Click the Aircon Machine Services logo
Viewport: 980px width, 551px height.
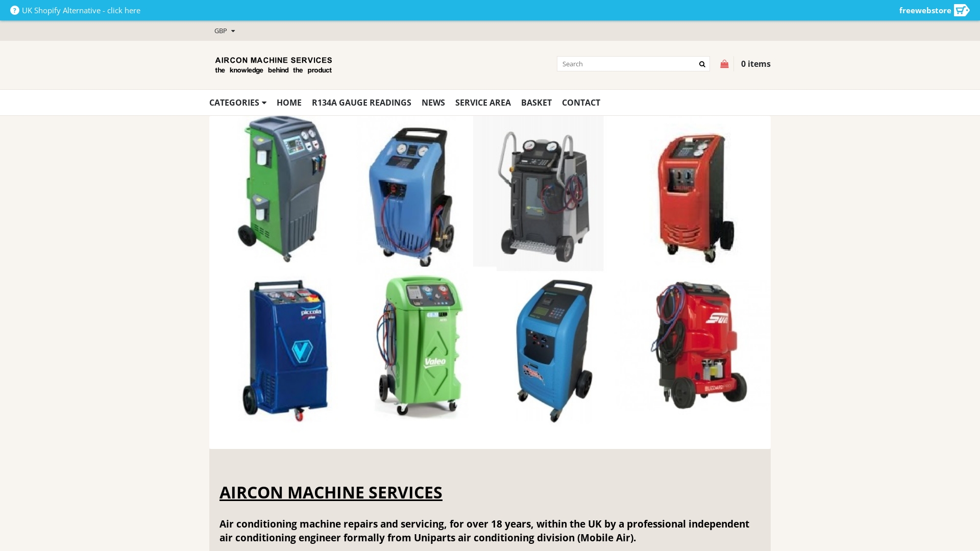274,65
